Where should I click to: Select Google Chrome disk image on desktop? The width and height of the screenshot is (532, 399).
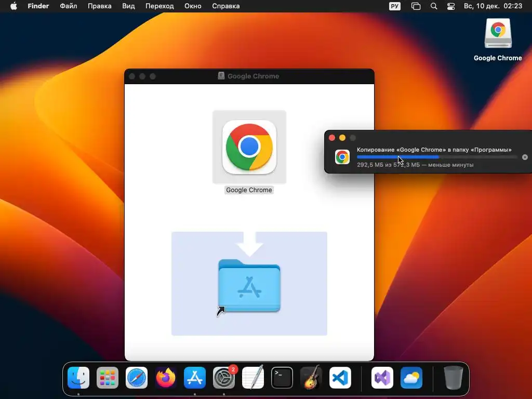(498, 33)
